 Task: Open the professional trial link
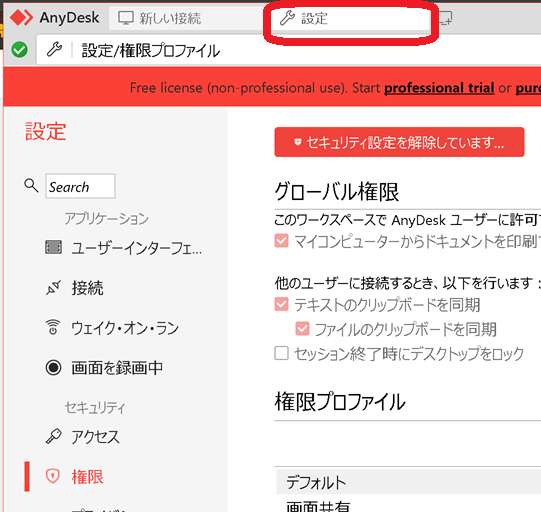[439, 88]
